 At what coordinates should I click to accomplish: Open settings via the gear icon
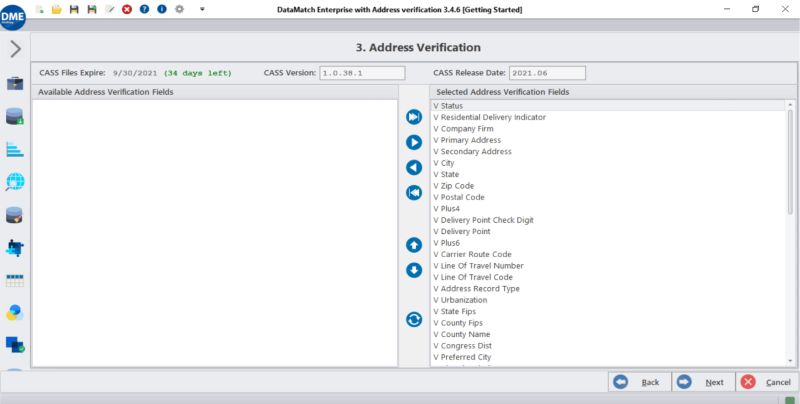[180, 9]
